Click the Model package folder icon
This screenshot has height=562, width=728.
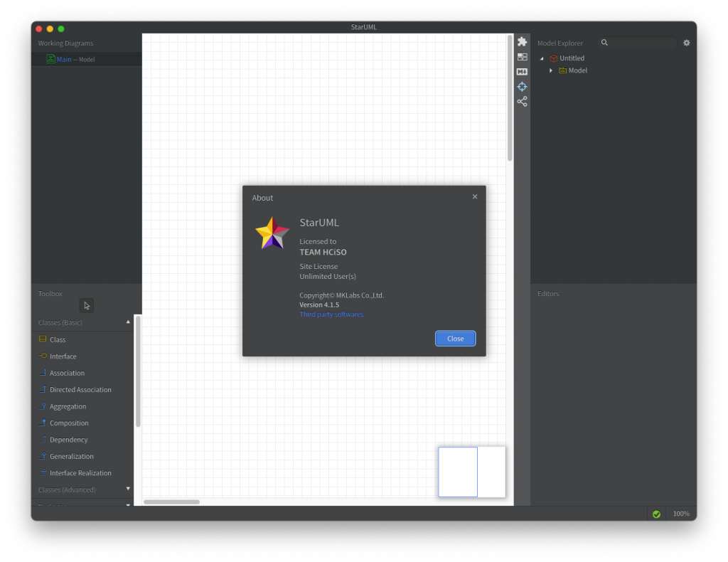[x=563, y=70]
